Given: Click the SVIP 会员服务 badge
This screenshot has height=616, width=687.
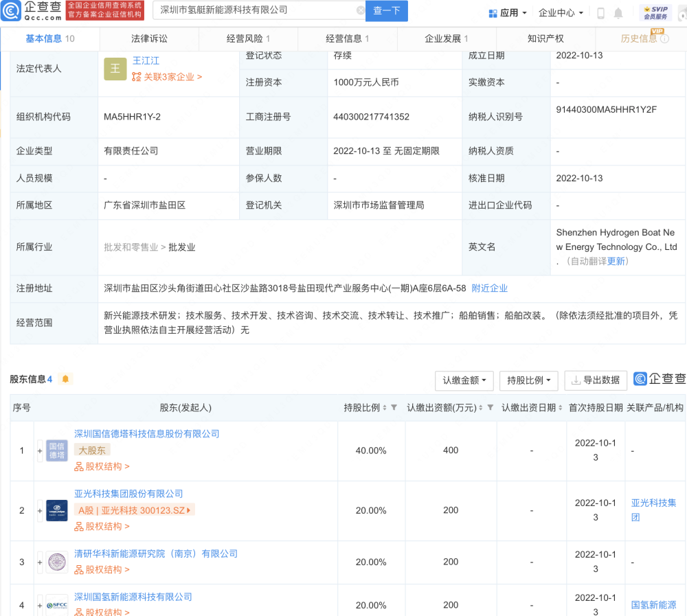Looking at the screenshot, I should (x=657, y=12).
